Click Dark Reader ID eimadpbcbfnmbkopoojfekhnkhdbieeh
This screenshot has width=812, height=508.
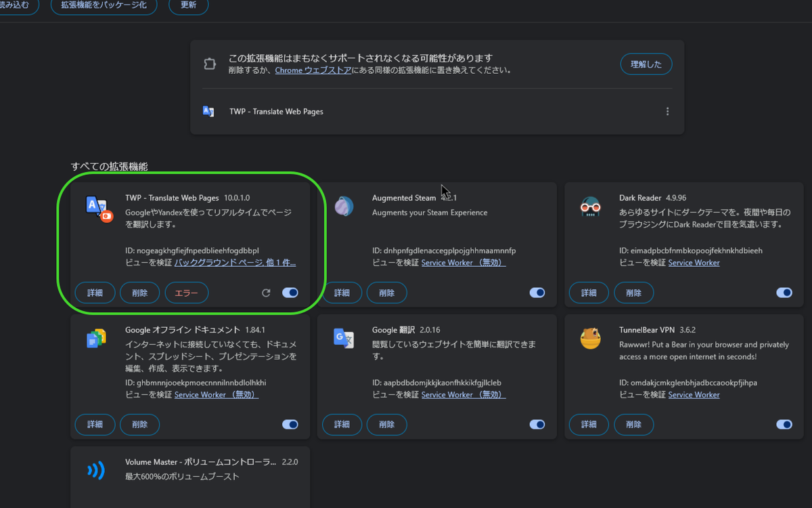point(691,251)
